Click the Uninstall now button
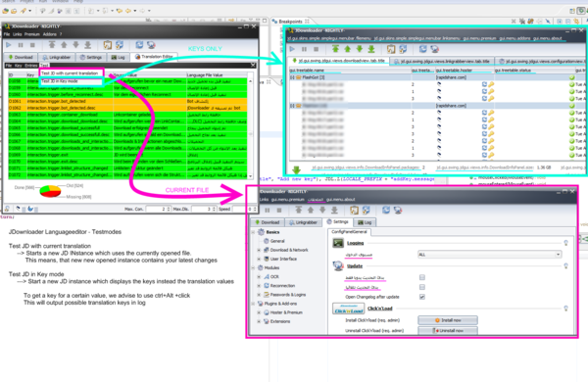Screen dimensions: 588x382 [448, 331]
